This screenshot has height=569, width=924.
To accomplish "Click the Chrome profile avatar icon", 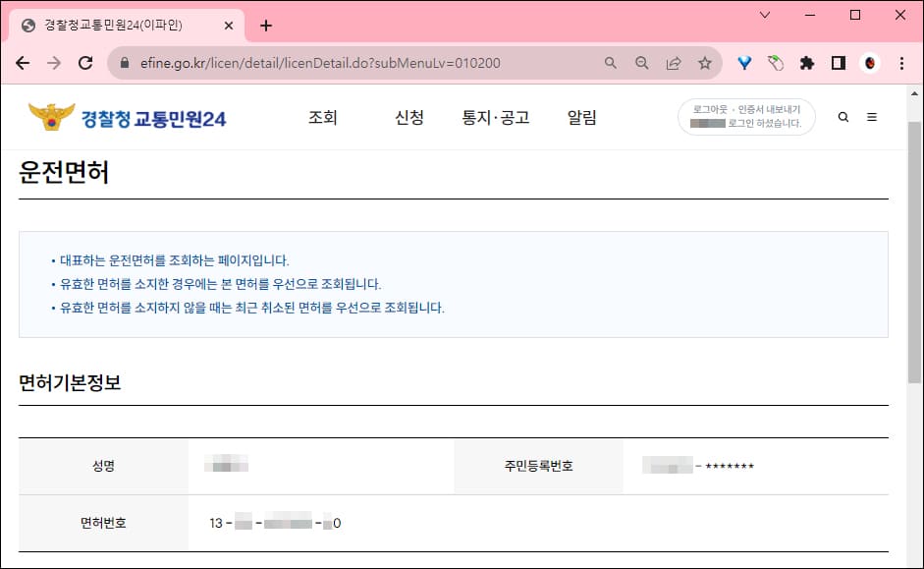I will click(x=869, y=62).
